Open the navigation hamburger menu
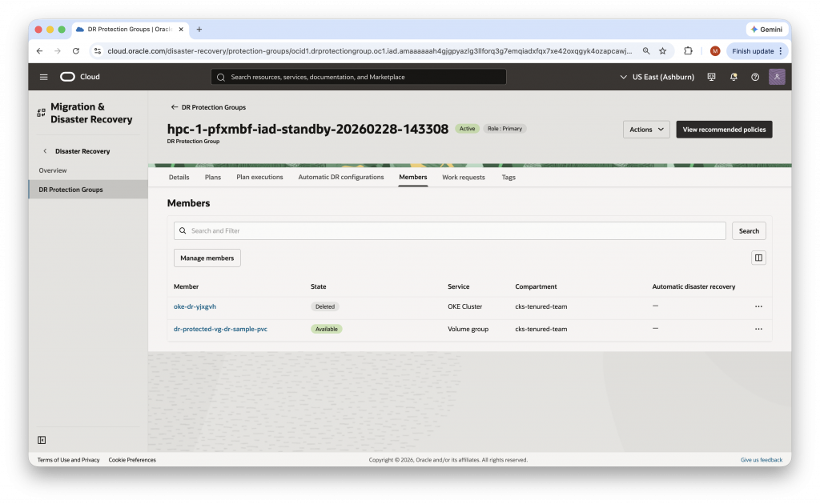The image size is (820, 504). (x=43, y=77)
